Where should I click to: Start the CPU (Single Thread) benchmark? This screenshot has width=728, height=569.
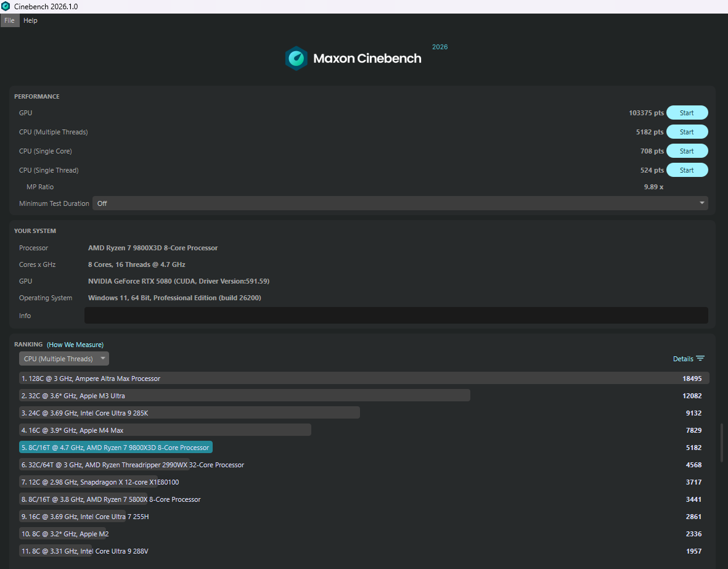click(x=687, y=170)
